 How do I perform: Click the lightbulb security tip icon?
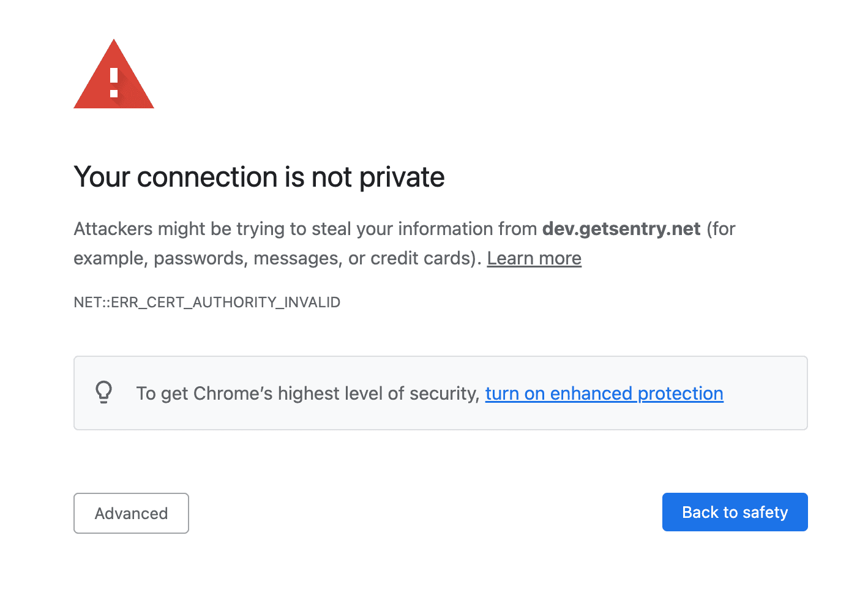tap(104, 393)
